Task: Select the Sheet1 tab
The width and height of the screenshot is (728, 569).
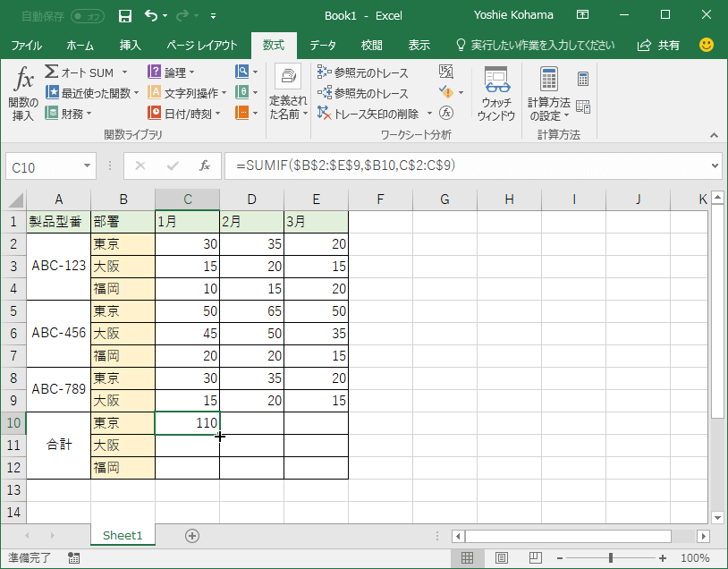Action: coord(123,536)
